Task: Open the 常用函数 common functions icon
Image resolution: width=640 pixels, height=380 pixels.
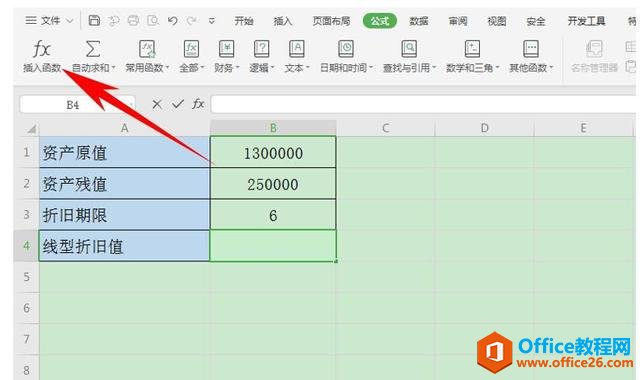Action: click(147, 49)
